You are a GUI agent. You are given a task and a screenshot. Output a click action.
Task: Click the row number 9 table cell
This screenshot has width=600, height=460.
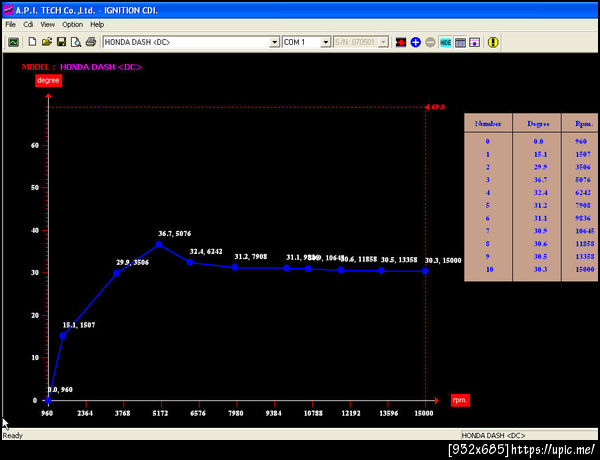488,256
